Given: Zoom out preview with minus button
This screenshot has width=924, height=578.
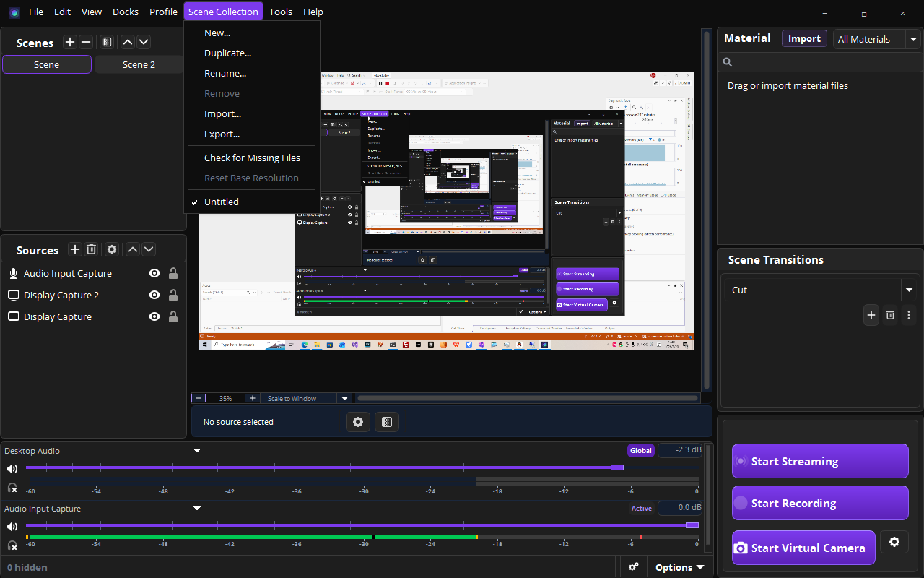Looking at the screenshot, I should [199, 398].
